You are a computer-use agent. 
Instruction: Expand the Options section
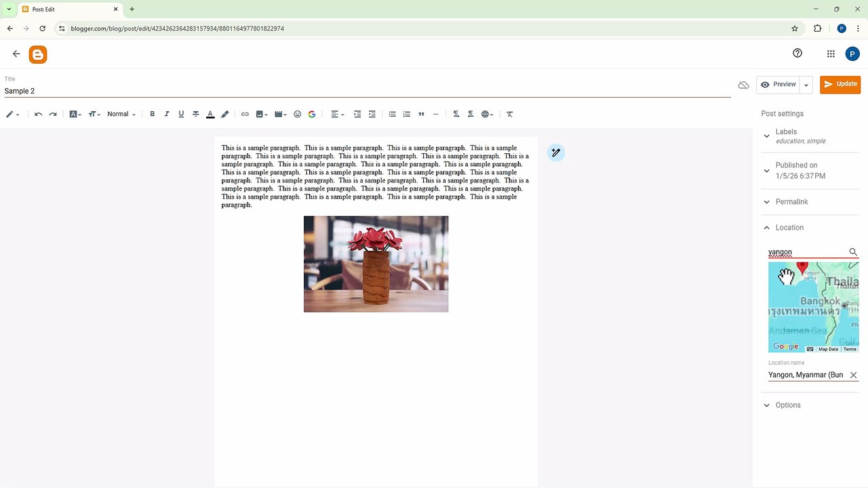click(810, 405)
